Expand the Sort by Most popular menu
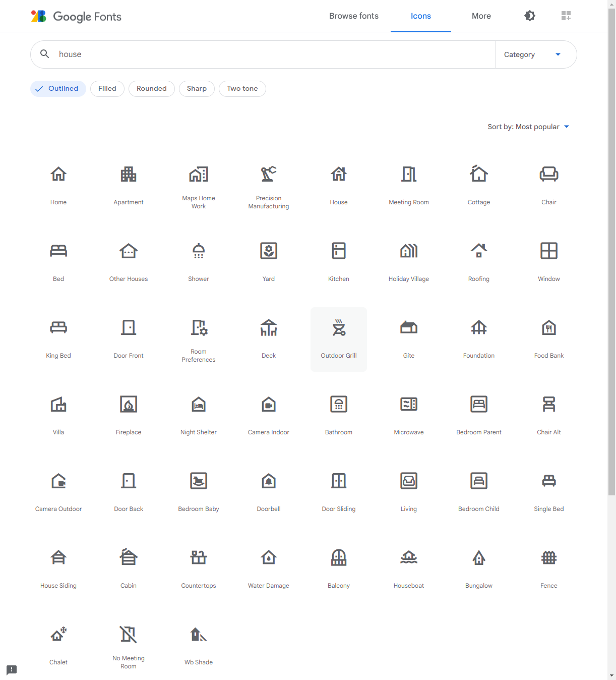The image size is (616, 680). point(528,127)
